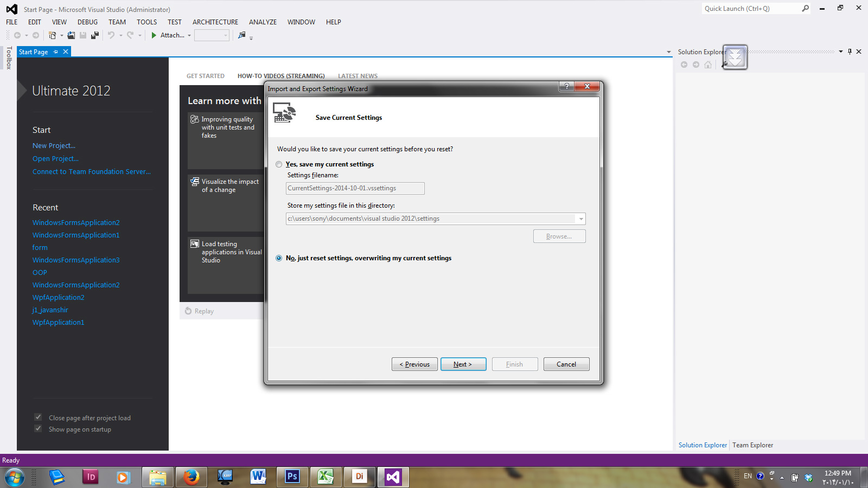868x488 pixels.
Task: Select 'No, just reset settings' option
Action: tap(279, 258)
